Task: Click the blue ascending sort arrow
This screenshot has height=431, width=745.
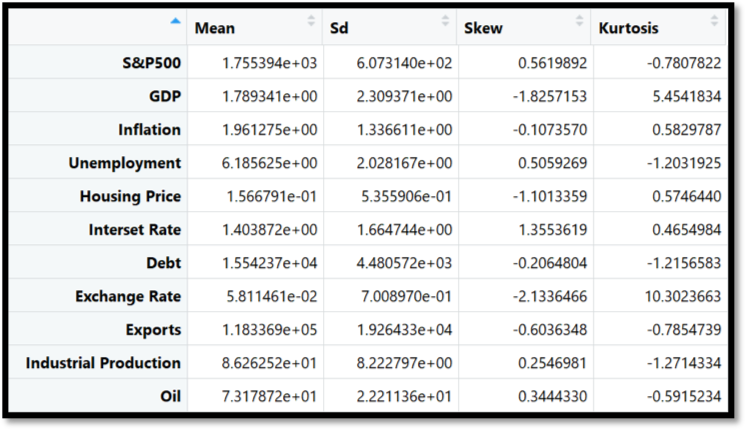Action: 175,21
